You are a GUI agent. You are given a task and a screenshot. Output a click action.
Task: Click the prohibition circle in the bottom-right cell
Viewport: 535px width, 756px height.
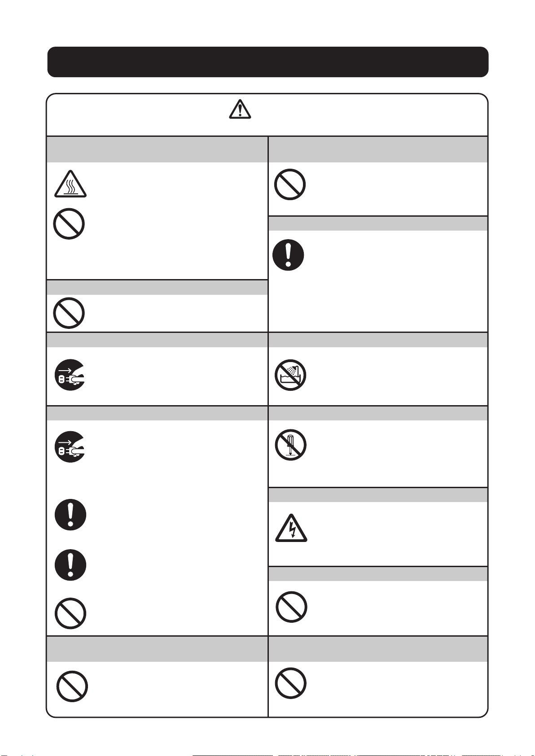290,683
